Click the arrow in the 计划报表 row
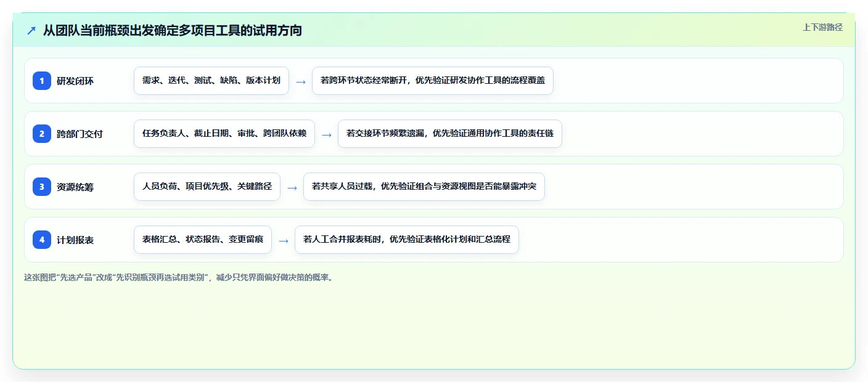The image size is (868, 382). [284, 240]
